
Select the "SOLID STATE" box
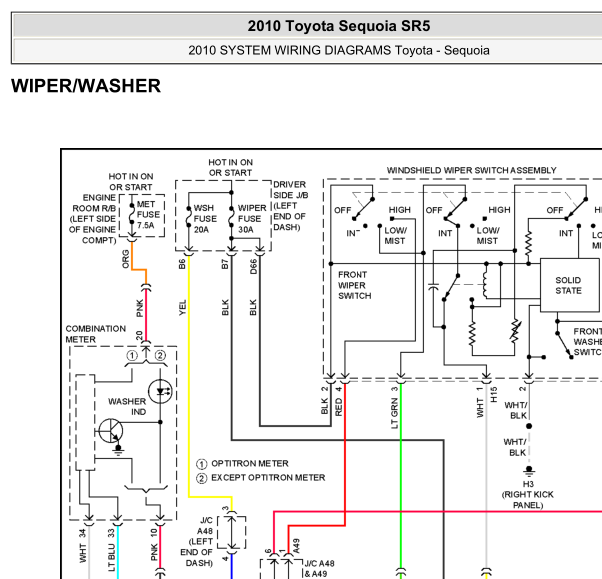[569, 285]
